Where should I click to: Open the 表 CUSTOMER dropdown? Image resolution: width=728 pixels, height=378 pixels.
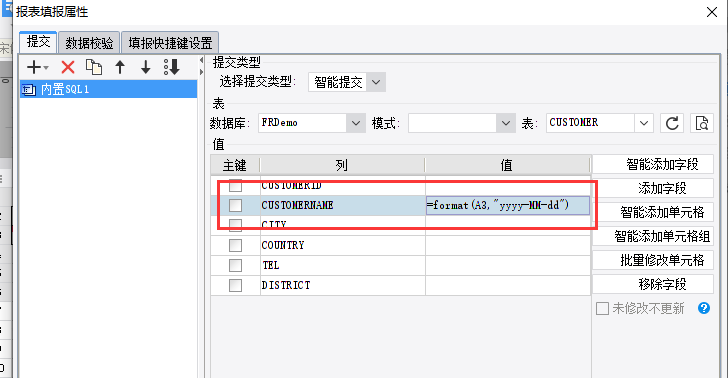[644, 123]
